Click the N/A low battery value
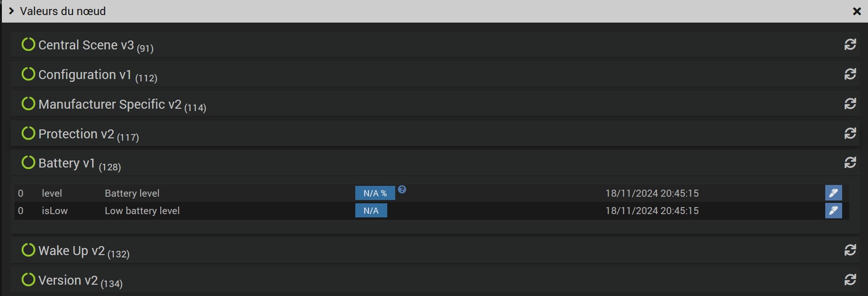Viewport: 868px width, 296px height. point(371,211)
